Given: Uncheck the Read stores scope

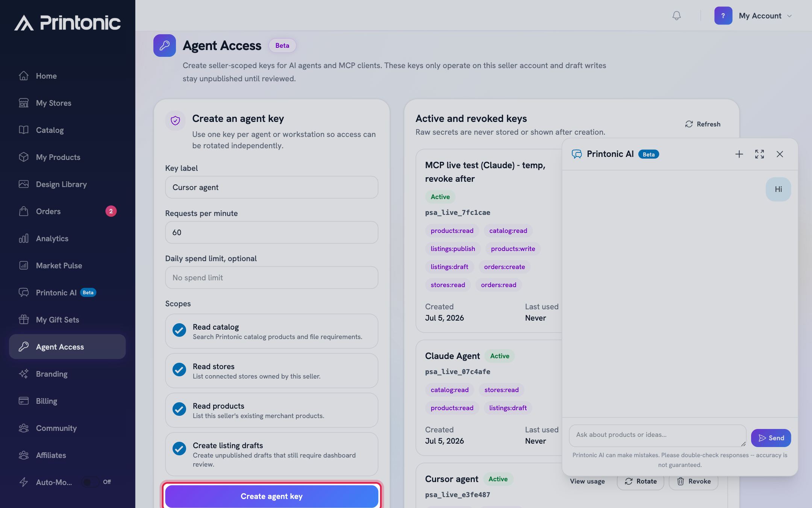Looking at the screenshot, I should [x=179, y=370].
